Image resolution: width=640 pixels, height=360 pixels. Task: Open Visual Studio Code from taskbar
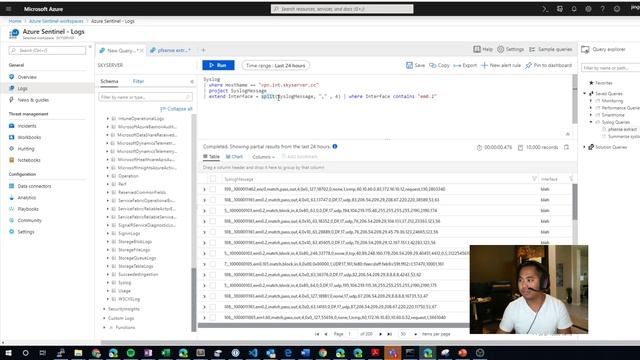point(253,353)
